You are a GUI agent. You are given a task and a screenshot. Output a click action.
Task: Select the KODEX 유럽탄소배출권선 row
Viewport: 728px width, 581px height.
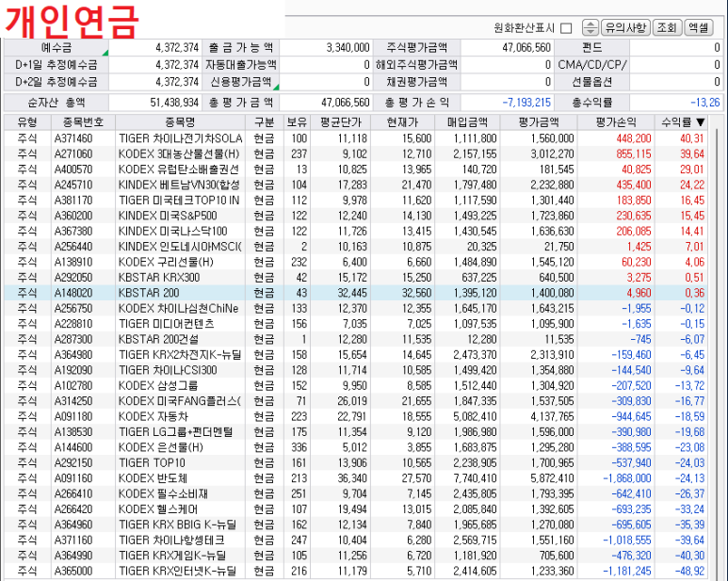[x=356, y=169]
